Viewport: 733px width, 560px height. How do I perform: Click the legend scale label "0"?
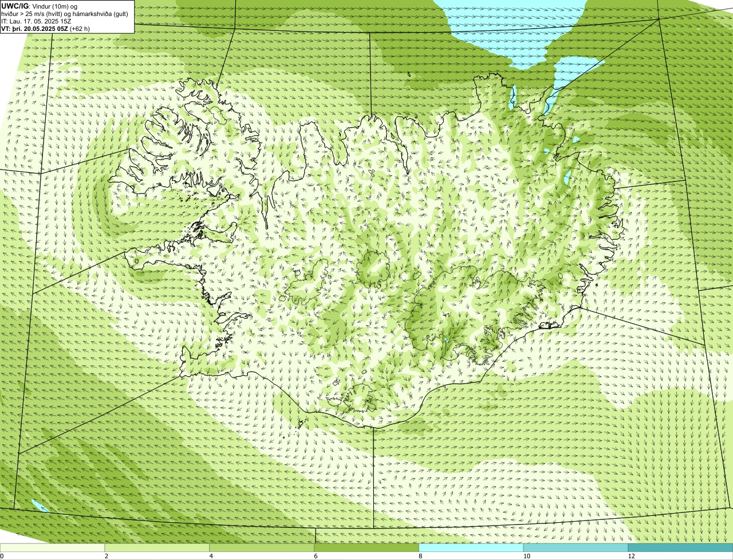point(2,556)
